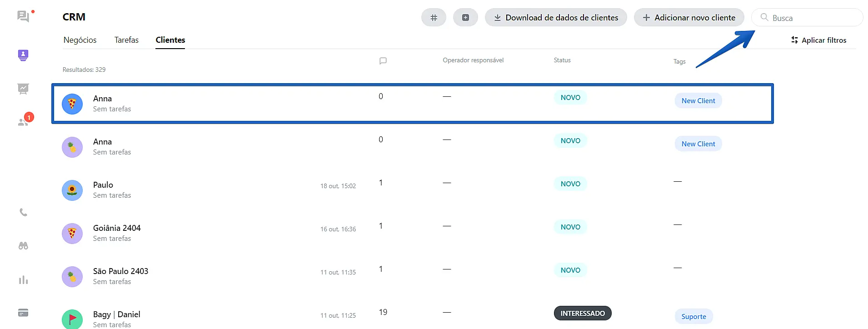Open the chat conversations sidebar icon

[23, 17]
